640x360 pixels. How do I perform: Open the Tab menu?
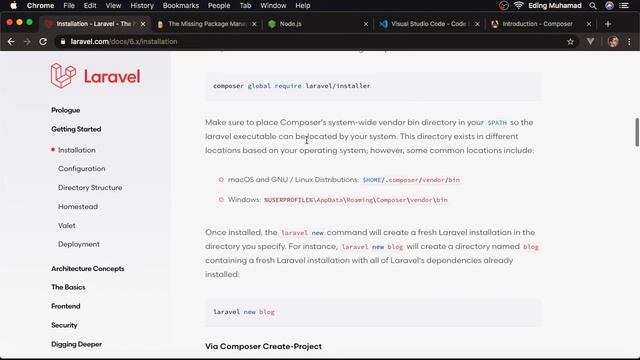[x=245, y=6]
